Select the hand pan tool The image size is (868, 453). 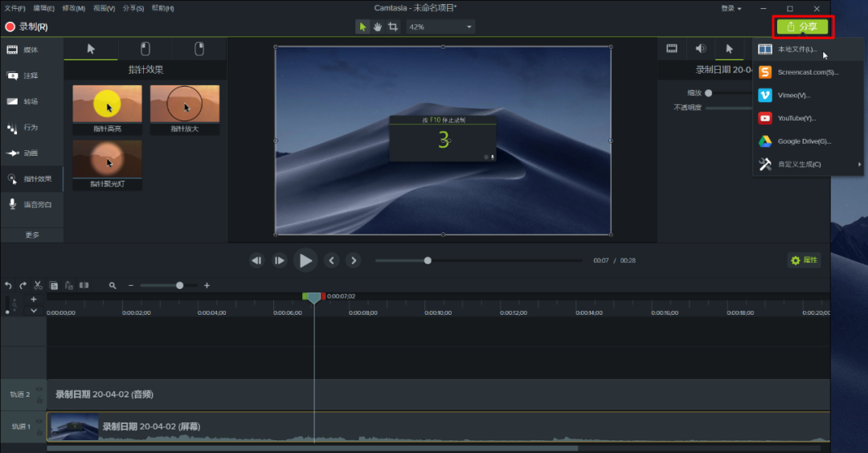[378, 27]
